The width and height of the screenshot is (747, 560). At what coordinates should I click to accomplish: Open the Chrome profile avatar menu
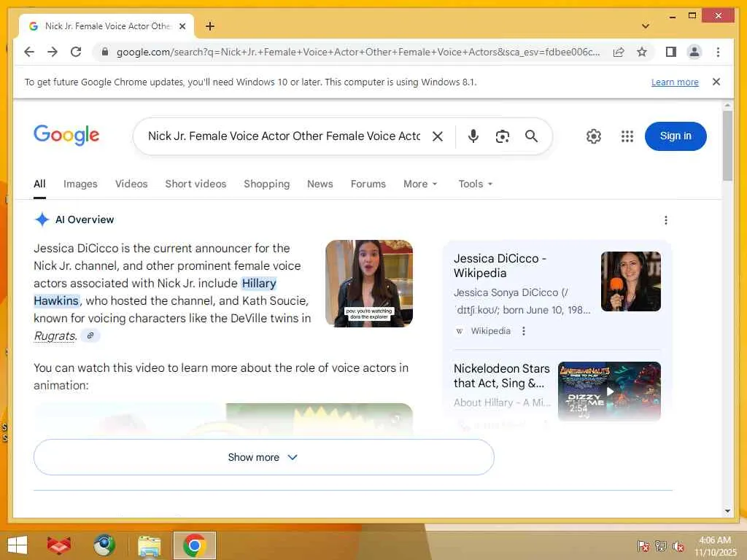[694, 52]
